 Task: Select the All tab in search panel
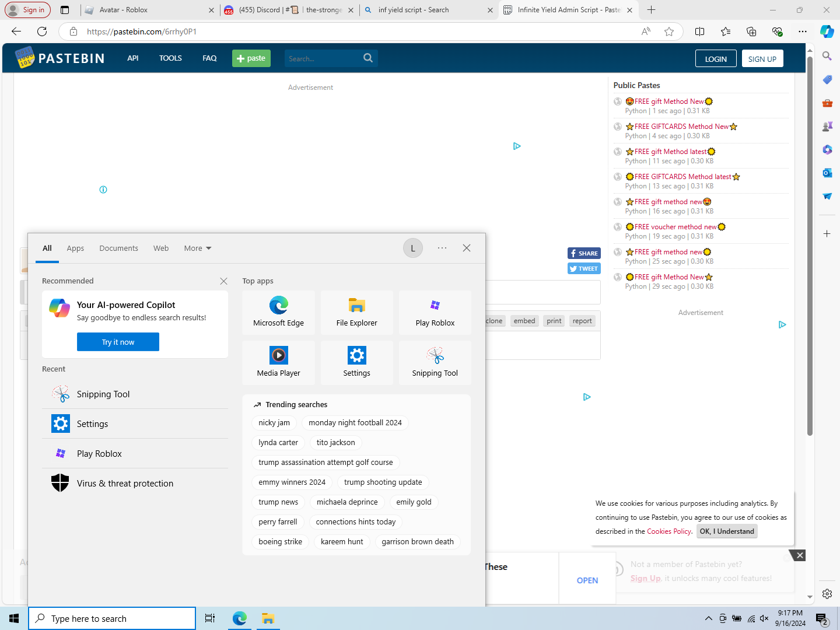(x=47, y=248)
